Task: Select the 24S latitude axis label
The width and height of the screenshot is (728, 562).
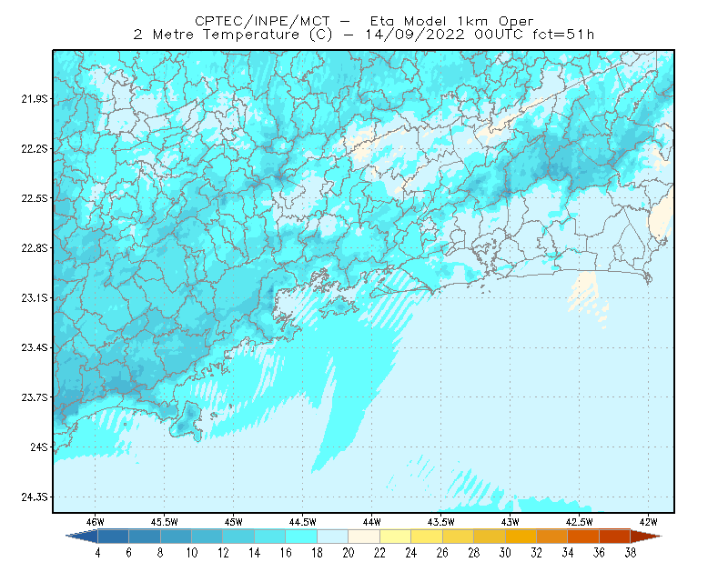Action: point(38,447)
